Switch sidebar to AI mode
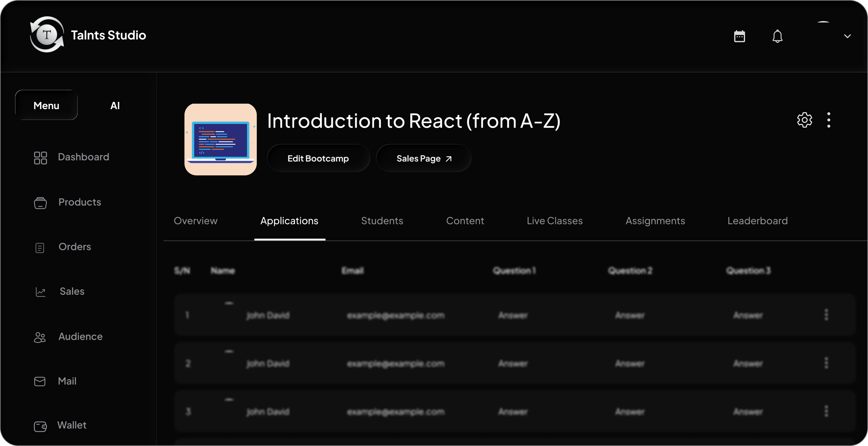Screen dimensions: 868x446 click(115, 106)
